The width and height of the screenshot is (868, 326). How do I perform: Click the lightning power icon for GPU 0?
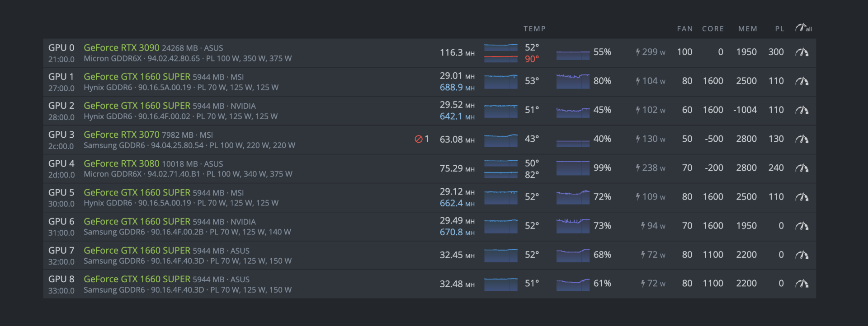638,52
